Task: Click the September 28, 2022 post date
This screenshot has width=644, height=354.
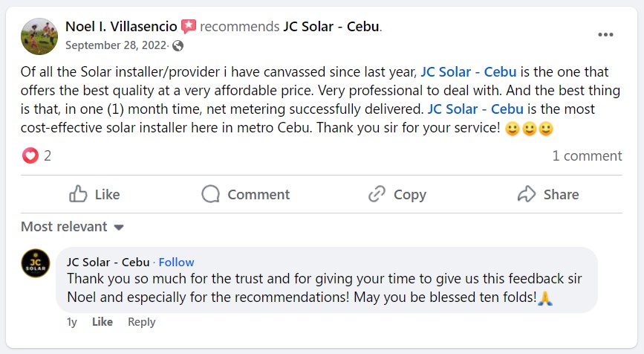Action: click(x=117, y=45)
